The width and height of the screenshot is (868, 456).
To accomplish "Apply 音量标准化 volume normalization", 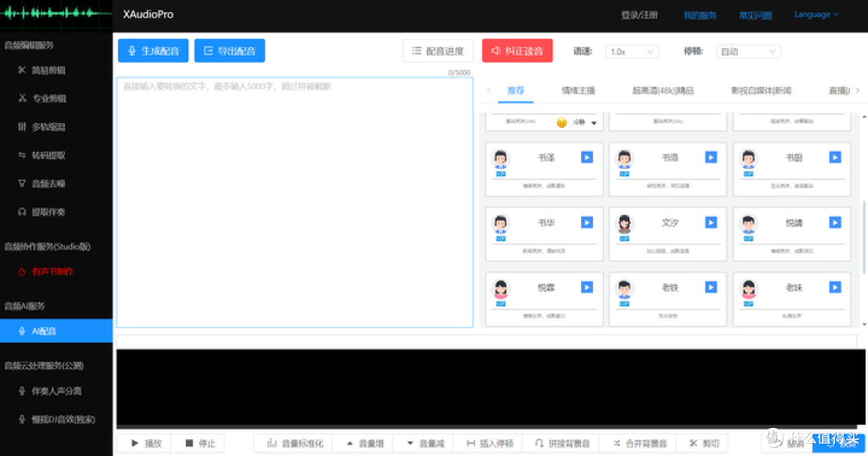I will pyautogui.click(x=293, y=443).
